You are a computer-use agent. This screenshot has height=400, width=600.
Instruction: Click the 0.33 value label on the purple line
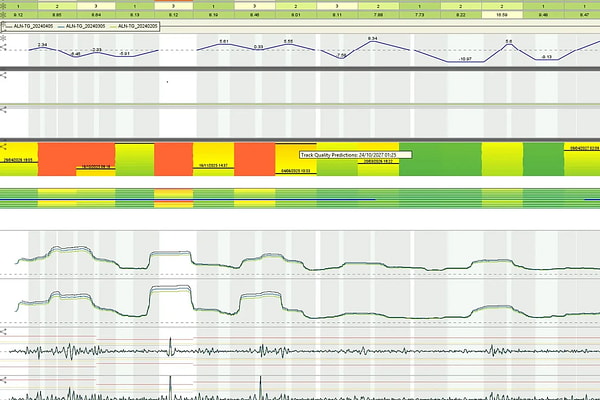tap(258, 47)
